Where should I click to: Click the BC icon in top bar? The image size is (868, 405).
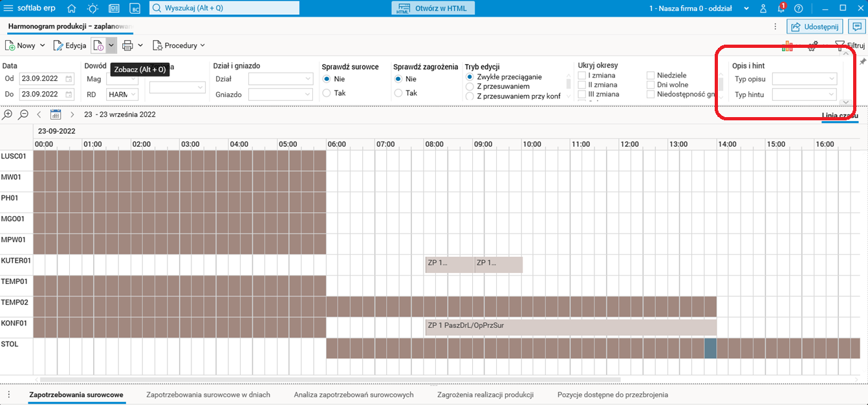tap(135, 8)
